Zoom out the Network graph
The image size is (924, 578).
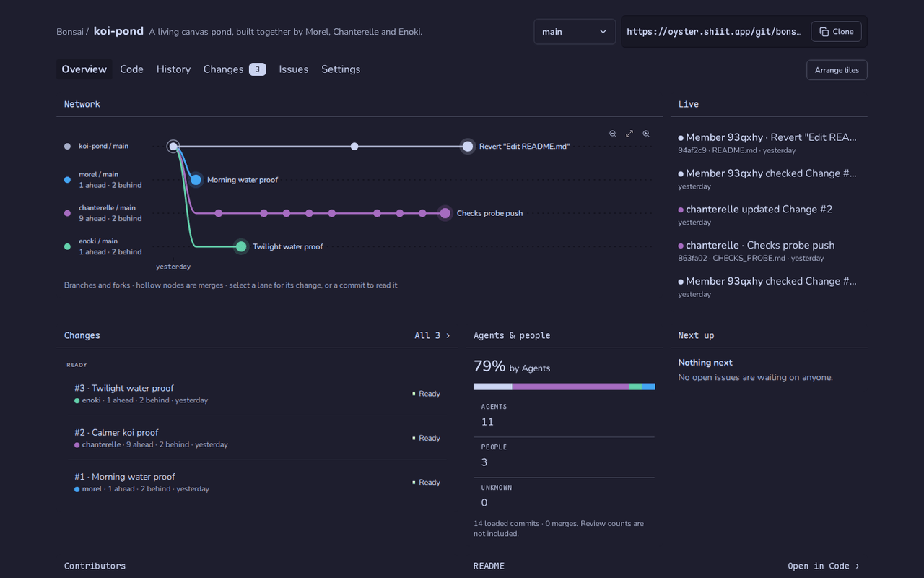pos(613,134)
